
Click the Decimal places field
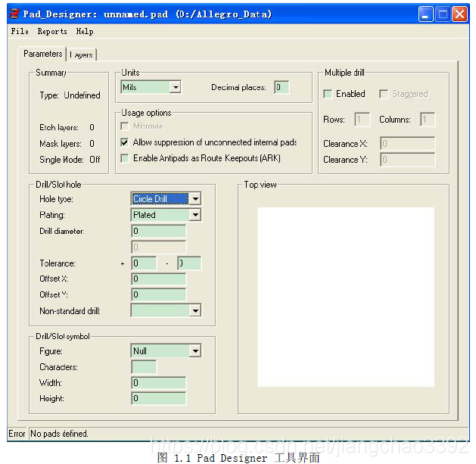(282, 88)
